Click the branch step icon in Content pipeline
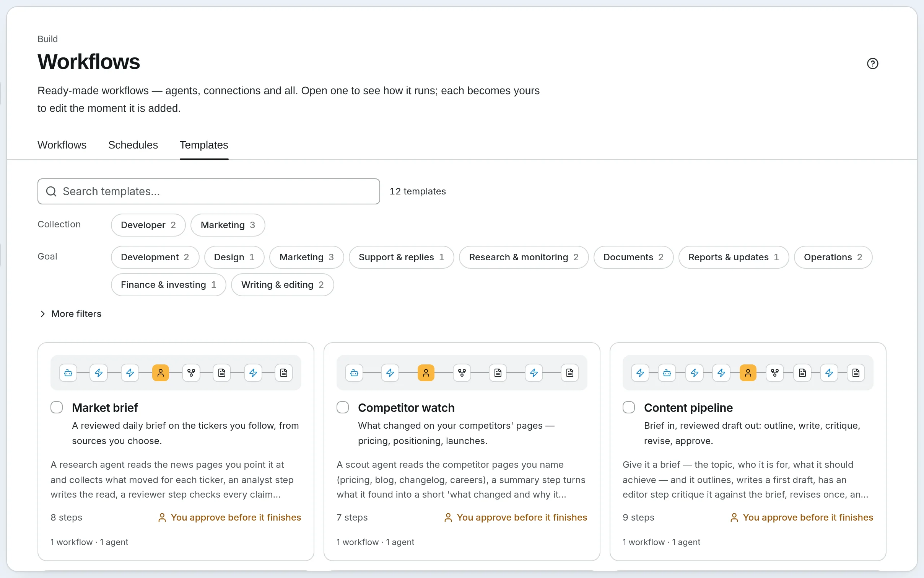Viewport: 924px width, 578px height. coord(775,373)
